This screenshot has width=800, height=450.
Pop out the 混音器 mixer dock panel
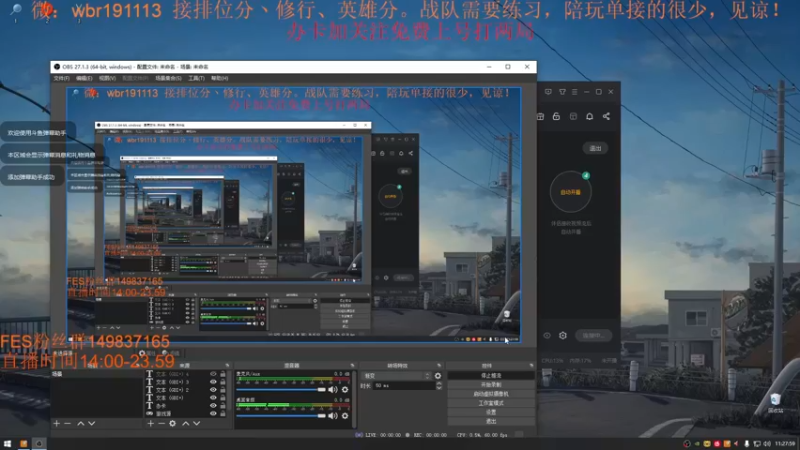[x=352, y=365]
